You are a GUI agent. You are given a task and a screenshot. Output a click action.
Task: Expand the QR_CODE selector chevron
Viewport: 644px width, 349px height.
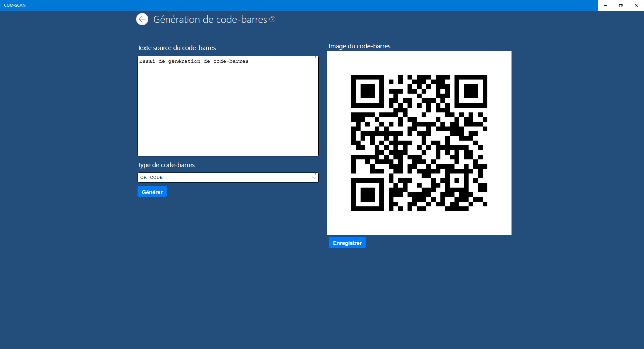pyautogui.click(x=314, y=178)
